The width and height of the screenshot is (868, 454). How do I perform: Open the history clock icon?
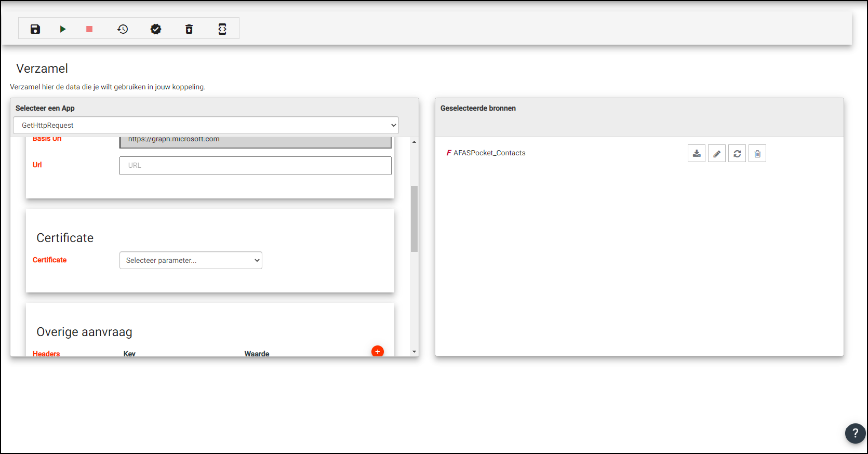123,29
